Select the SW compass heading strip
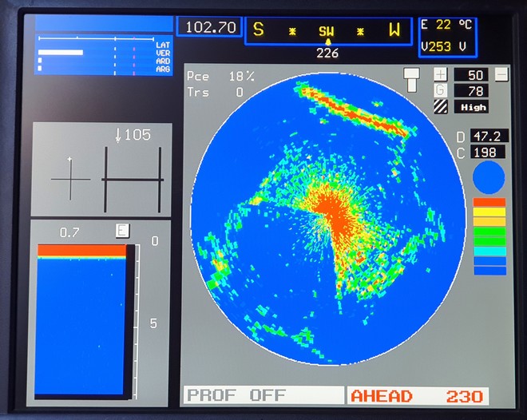Screen dimensions: 527x420 [327, 31]
